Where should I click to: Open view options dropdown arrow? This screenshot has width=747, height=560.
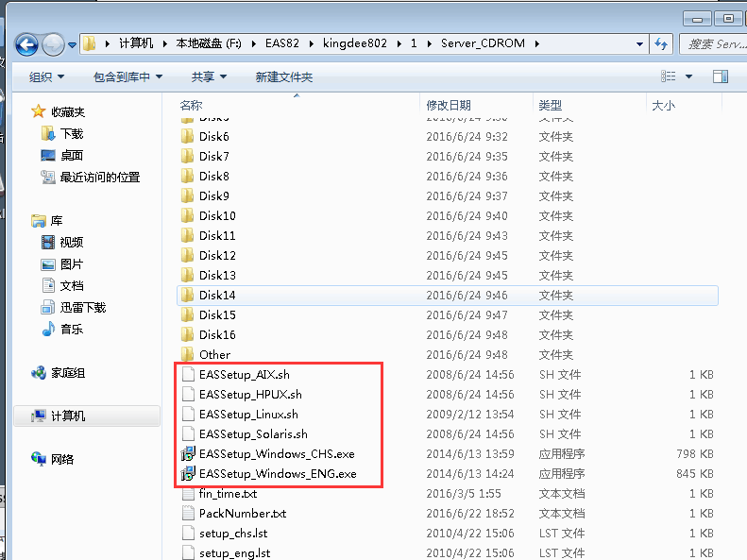pyautogui.click(x=688, y=76)
